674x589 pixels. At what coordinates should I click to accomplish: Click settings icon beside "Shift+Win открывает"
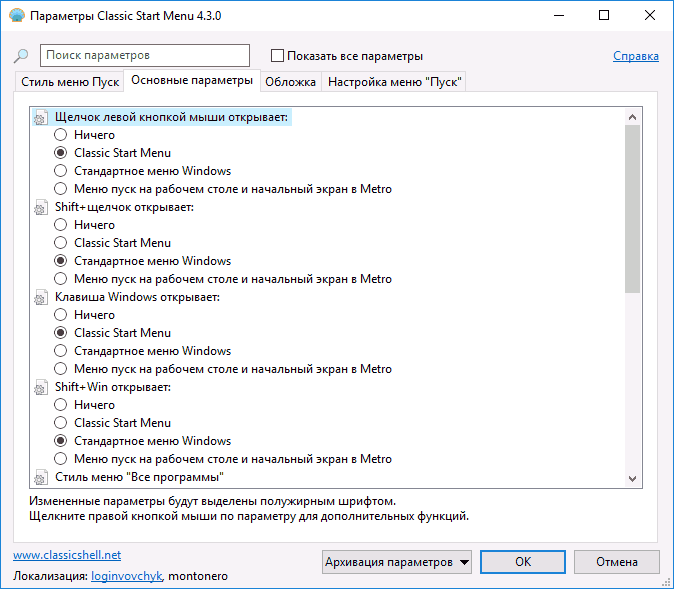pos(41,387)
